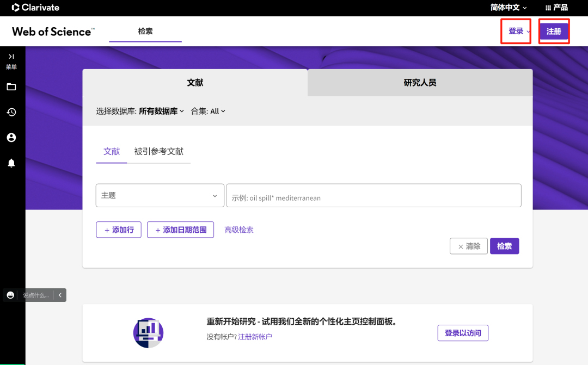Open the 主题 search field dropdown
Image resolution: width=588 pixels, height=365 pixels.
click(x=160, y=195)
